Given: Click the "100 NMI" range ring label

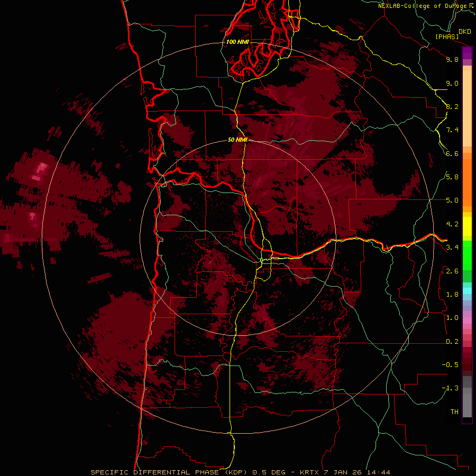Looking at the screenshot, I should point(237,42).
